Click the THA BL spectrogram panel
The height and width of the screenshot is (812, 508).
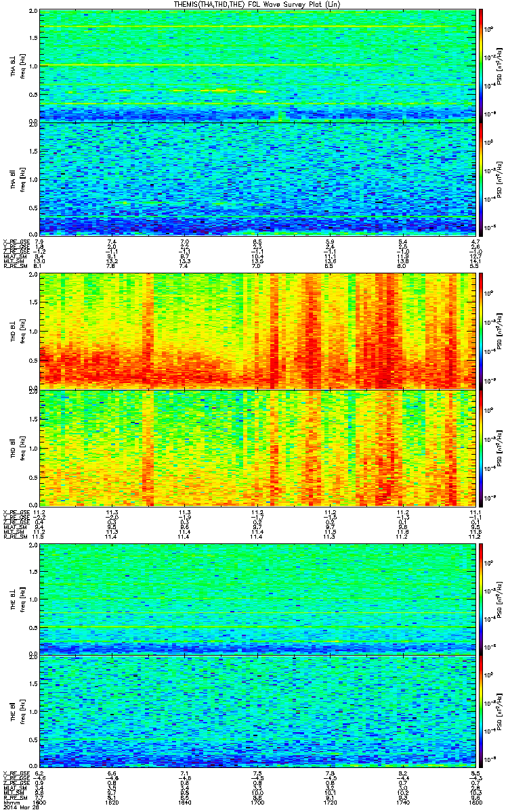(257, 65)
